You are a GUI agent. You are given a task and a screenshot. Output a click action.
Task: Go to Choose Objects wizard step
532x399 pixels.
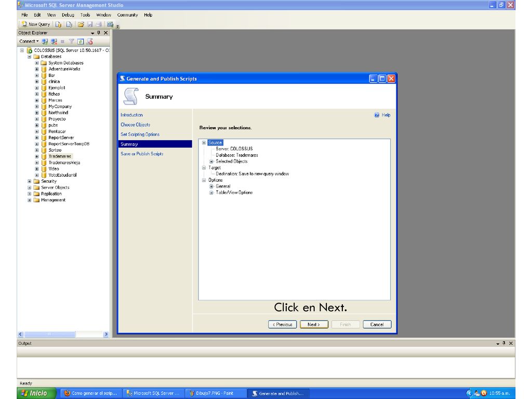(136, 125)
